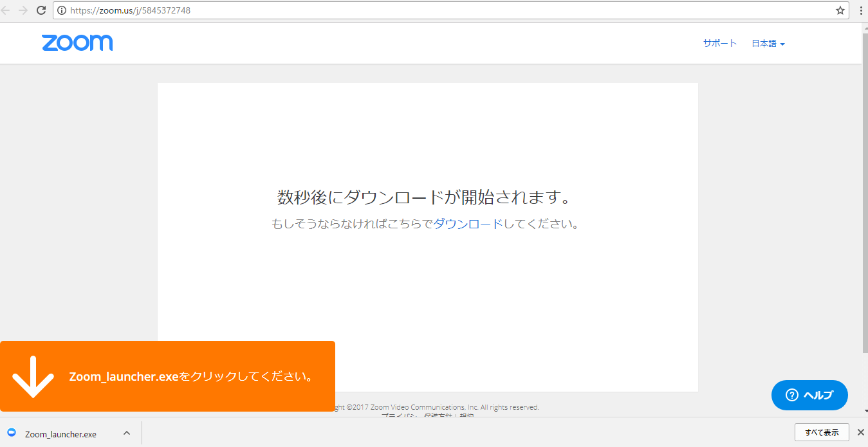Click the すべて表示 button
Image resolution: width=868 pixels, height=447 pixels.
[x=822, y=432]
